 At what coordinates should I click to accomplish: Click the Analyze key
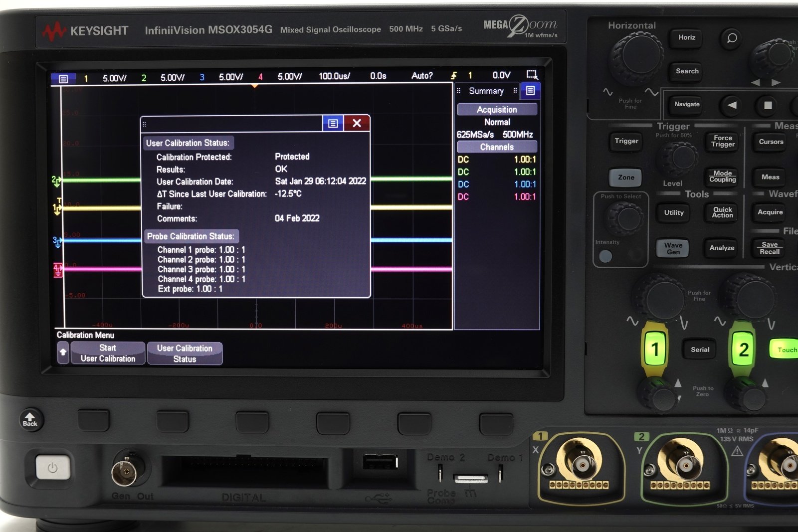722,248
